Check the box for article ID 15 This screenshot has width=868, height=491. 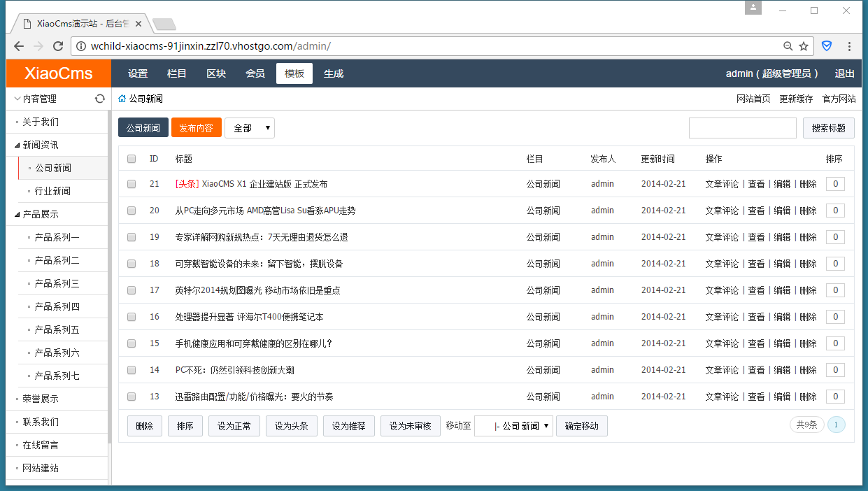tap(131, 343)
